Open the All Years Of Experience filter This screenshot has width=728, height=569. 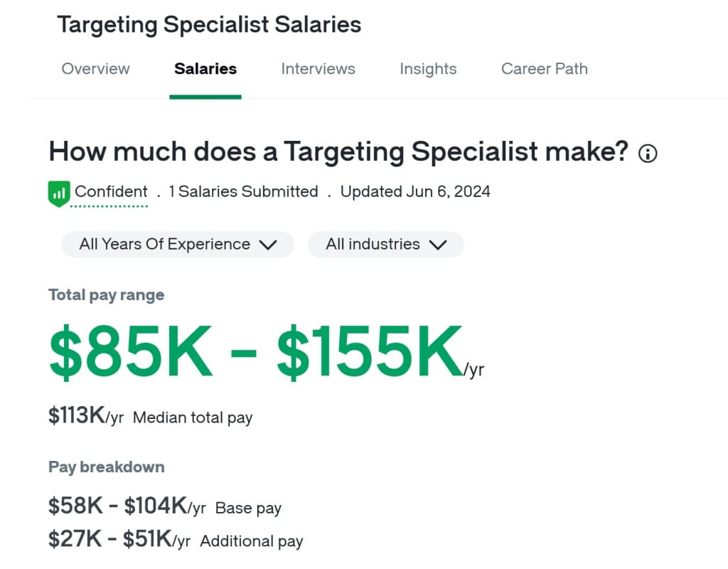(x=176, y=244)
